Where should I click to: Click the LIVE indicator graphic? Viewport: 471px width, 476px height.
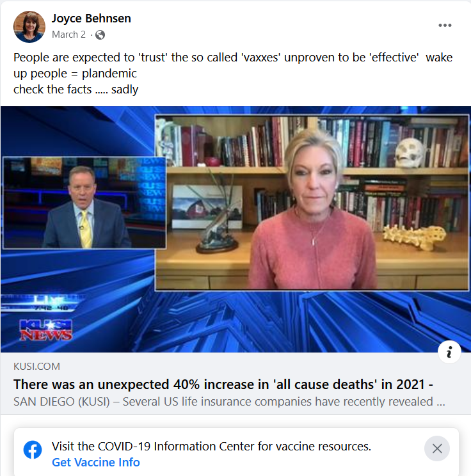42,303
